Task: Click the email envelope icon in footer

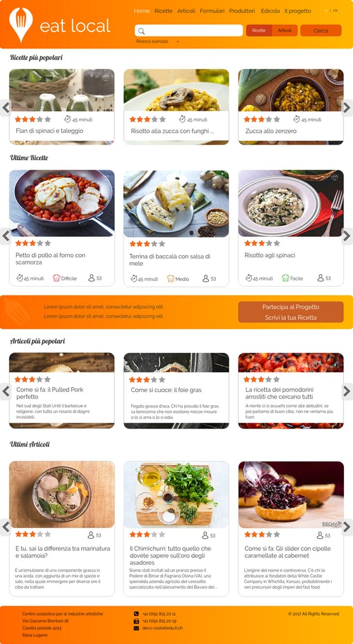Action: 136,628
